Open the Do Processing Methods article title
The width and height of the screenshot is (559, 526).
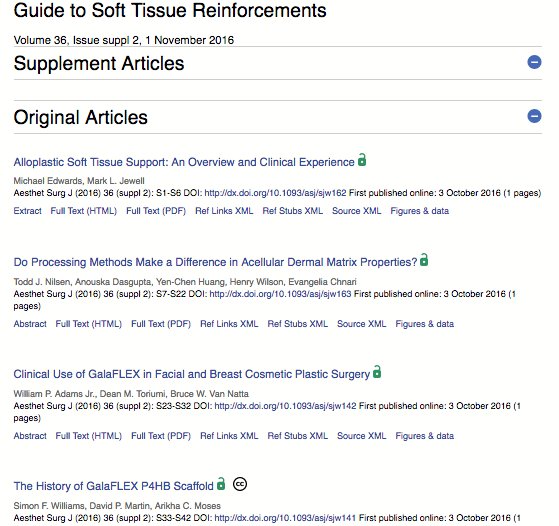(x=215, y=262)
